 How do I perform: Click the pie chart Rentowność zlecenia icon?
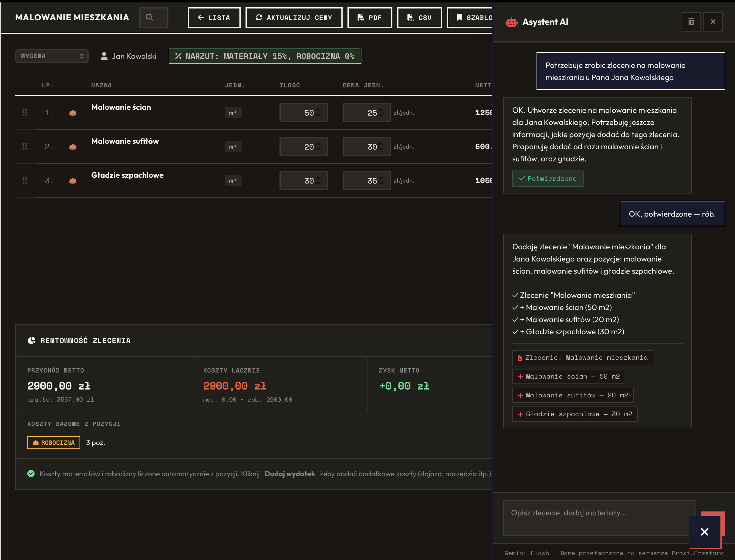pyautogui.click(x=32, y=340)
